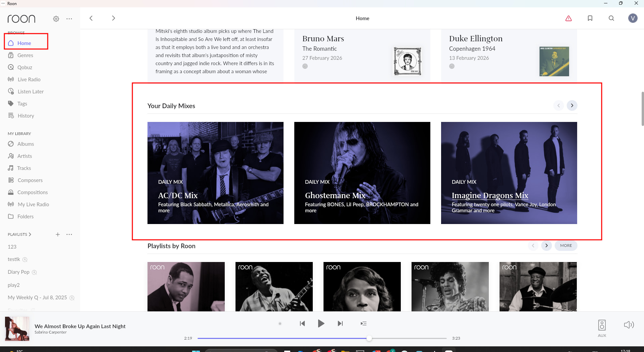Open the search magnifier icon
This screenshot has width=644, height=352.
611,18
